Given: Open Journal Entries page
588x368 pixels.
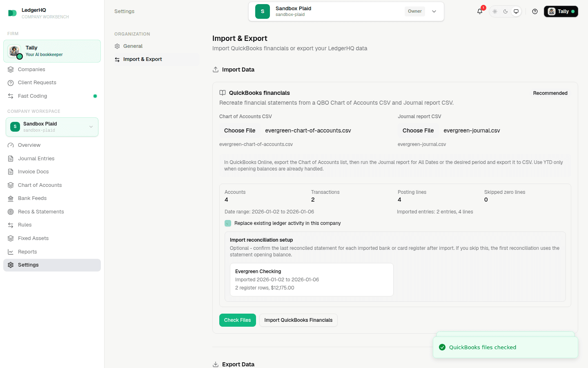Looking at the screenshot, I should pyautogui.click(x=52, y=159).
